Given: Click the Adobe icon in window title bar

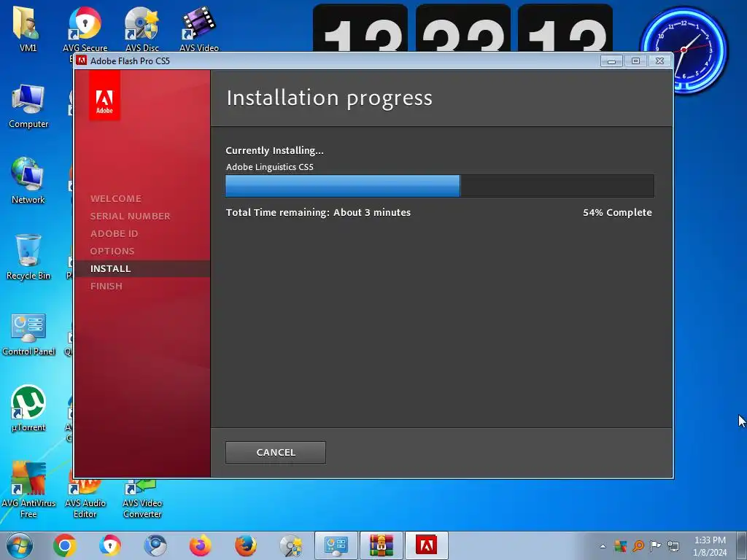Looking at the screenshot, I should (x=82, y=61).
